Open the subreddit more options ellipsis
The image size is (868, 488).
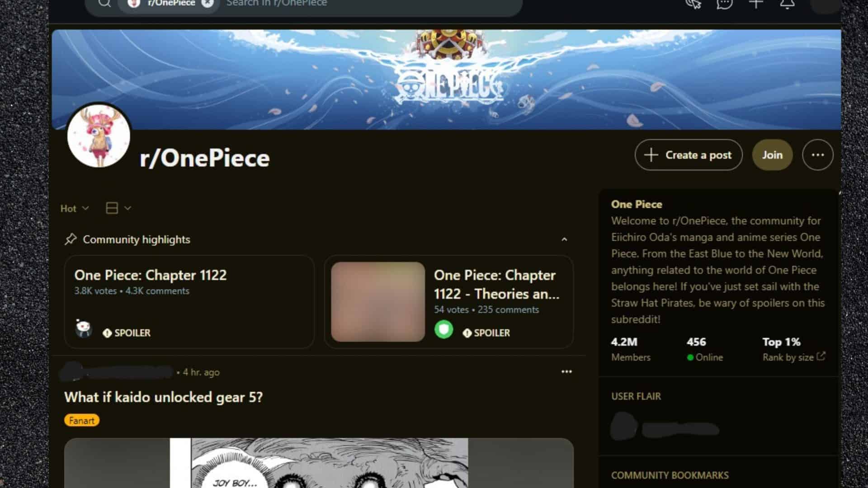click(x=817, y=155)
